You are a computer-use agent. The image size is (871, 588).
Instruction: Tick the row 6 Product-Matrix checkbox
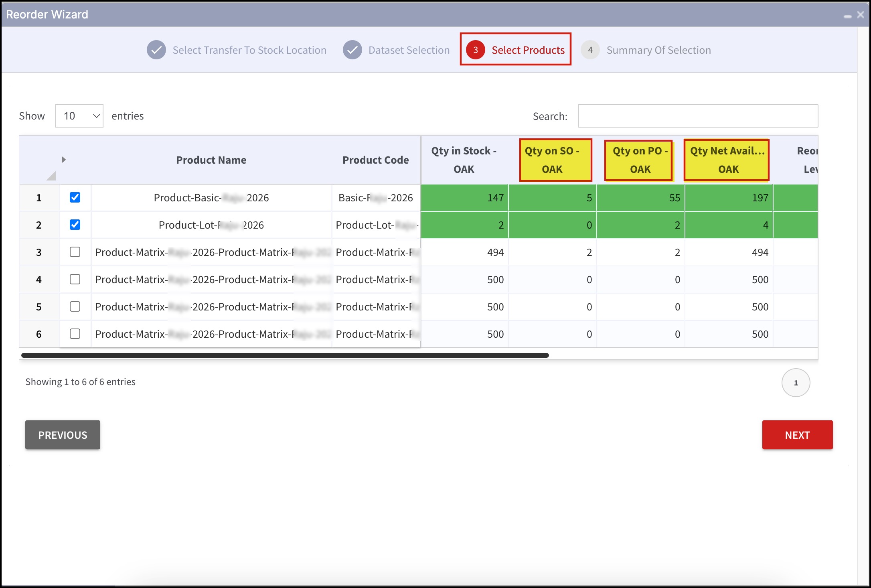75,334
